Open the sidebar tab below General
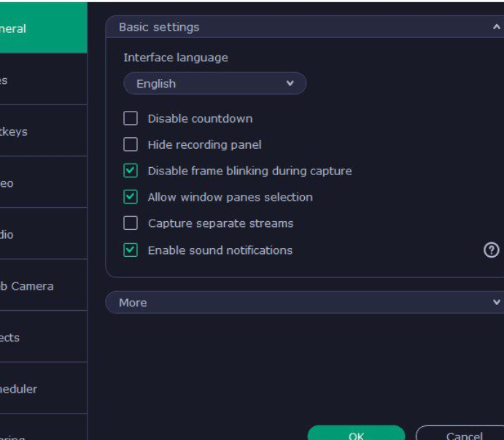 (x=43, y=79)
